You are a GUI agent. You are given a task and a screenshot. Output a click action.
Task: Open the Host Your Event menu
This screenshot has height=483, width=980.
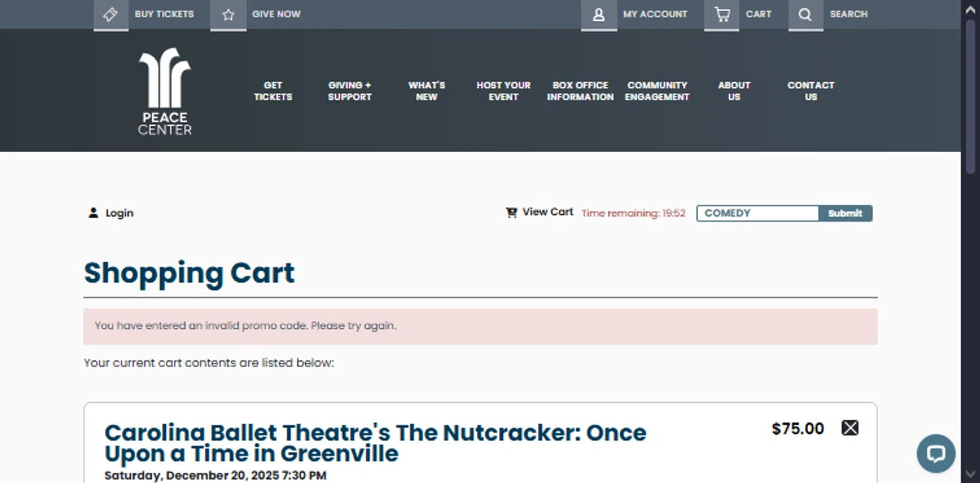click(504, 91)
